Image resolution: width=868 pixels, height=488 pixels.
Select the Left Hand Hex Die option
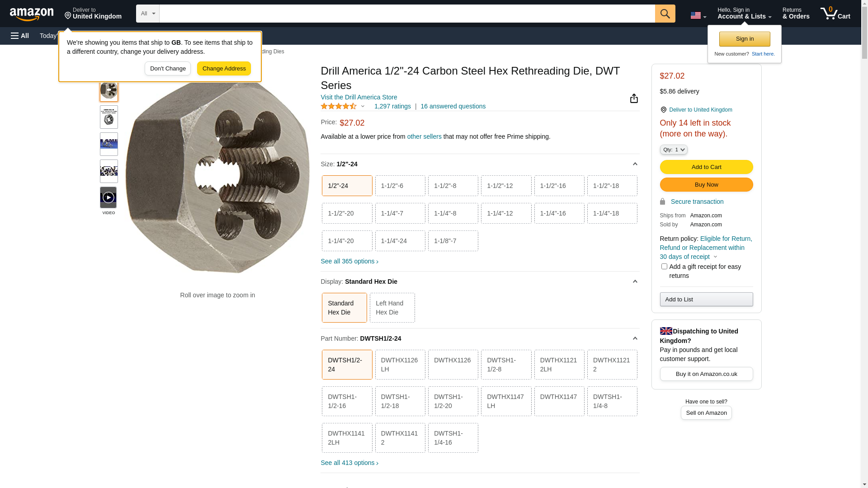pyautogui.click(x=392, y=308)
